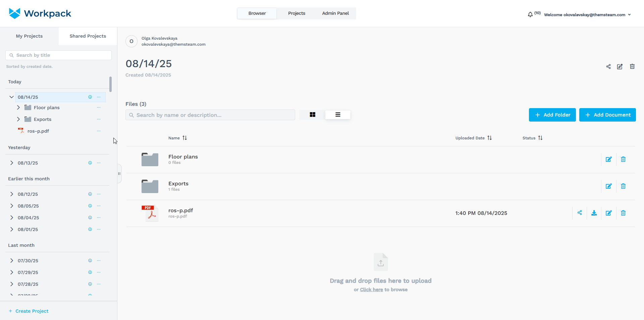
Task: Select the My Projects tab
Action: (x=29, y=36)
